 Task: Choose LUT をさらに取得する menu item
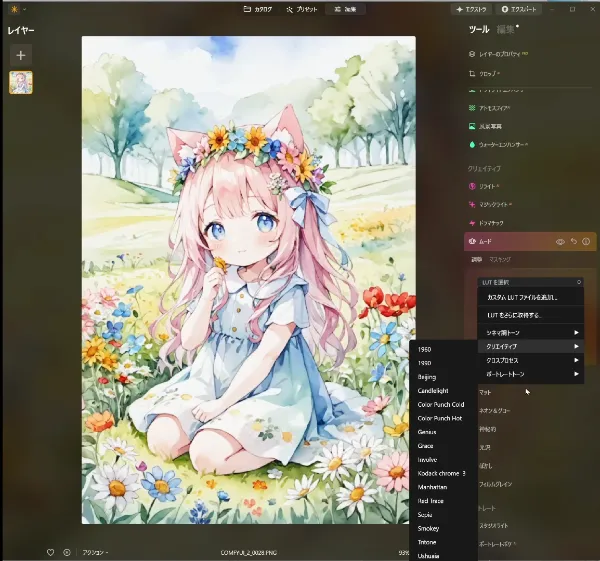click(530, 315)
